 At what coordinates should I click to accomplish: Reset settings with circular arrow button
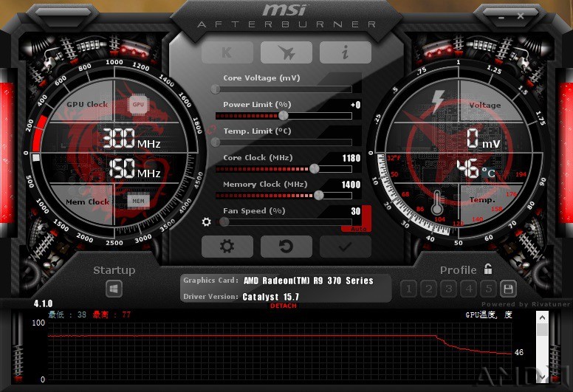286,247
